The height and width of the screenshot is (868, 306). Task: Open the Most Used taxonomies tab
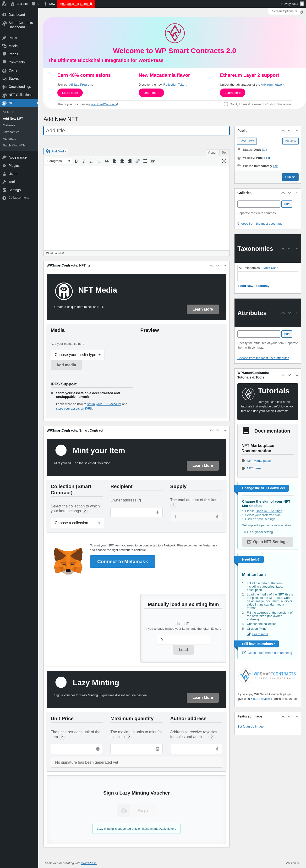(x=271, y=268)
